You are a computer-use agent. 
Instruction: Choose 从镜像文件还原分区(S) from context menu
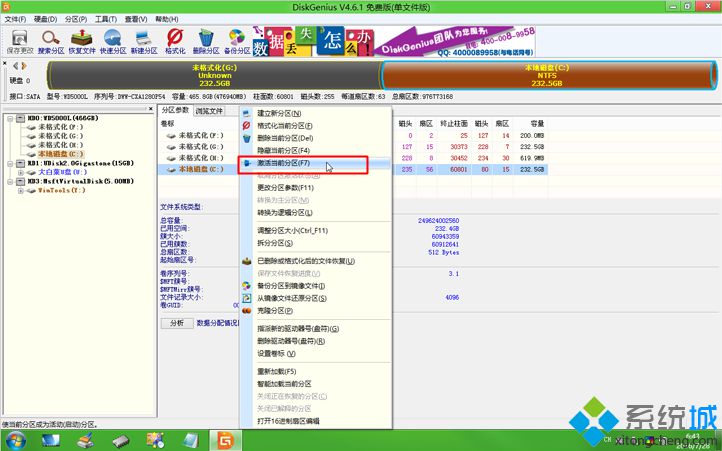click(x=315, y=299)
